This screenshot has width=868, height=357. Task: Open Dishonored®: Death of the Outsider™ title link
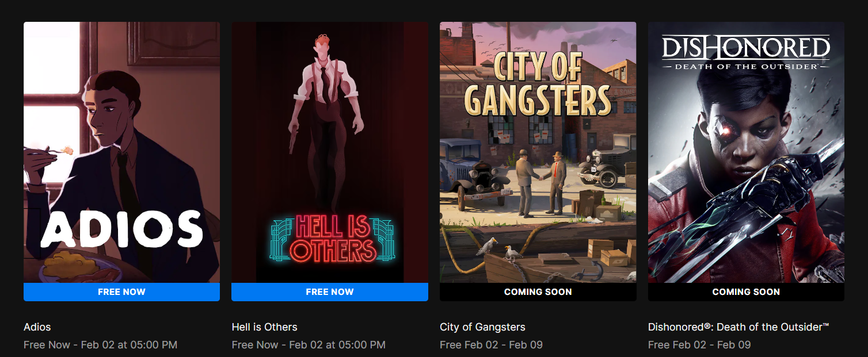[x=738, y=327]
